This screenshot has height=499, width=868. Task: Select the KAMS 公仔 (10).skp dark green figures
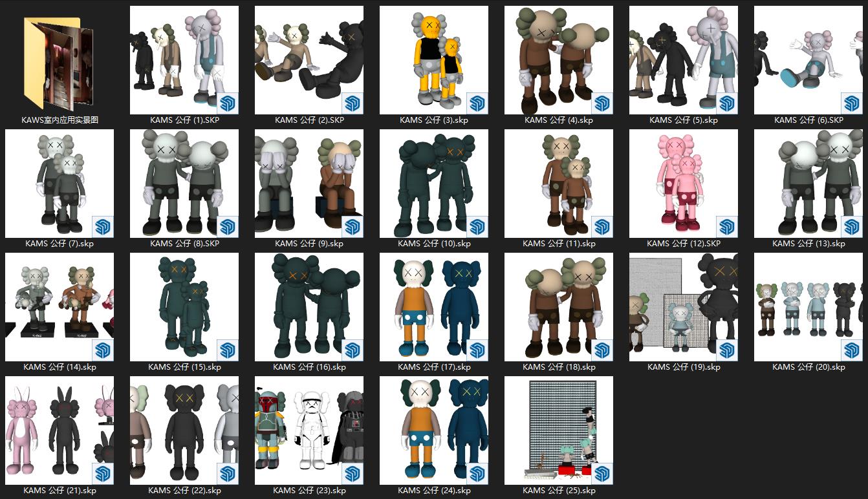(433, 184)
